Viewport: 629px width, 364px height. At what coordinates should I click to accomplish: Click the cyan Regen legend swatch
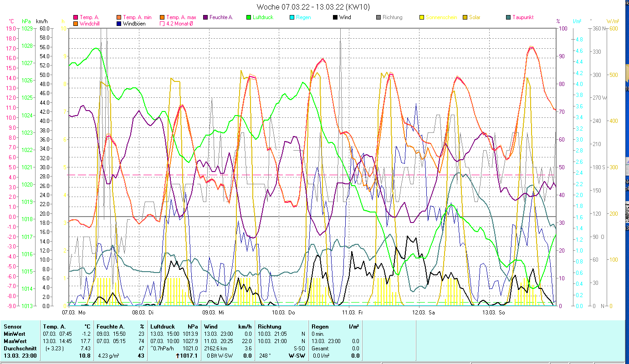(x=291, y=18)
